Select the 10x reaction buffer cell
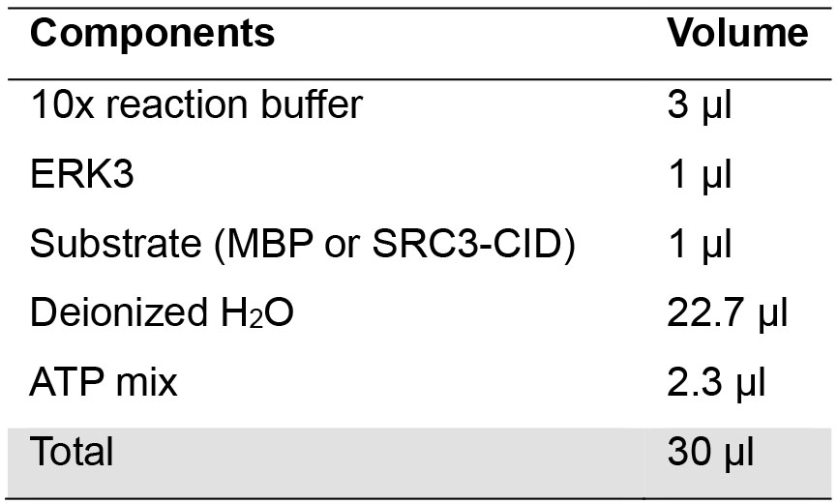838x504 pixels. click(x=196, y=104)
